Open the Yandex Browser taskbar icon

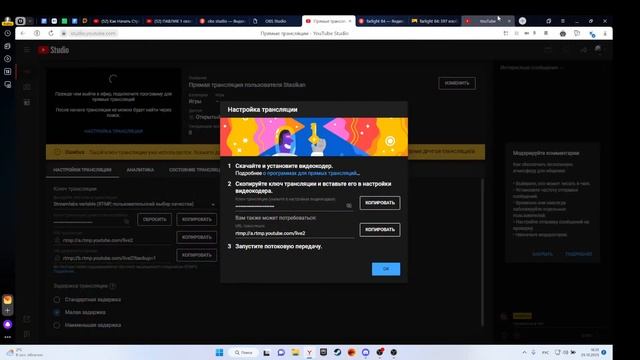click(x=309, y=352)
